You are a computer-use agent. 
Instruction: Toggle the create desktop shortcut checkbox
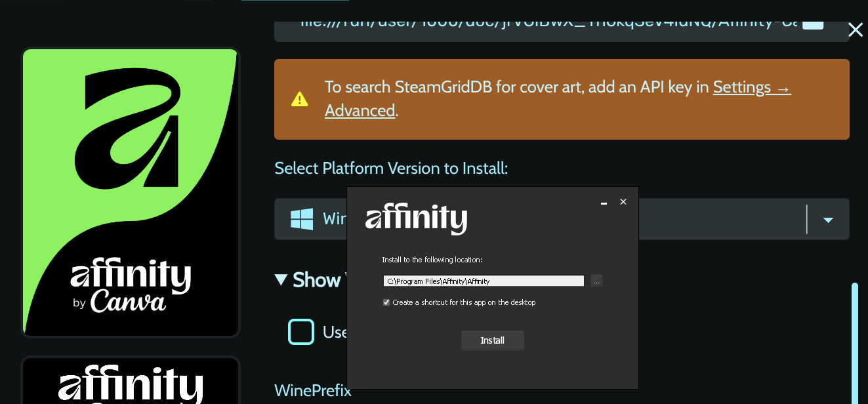click(x=386, y=302)
